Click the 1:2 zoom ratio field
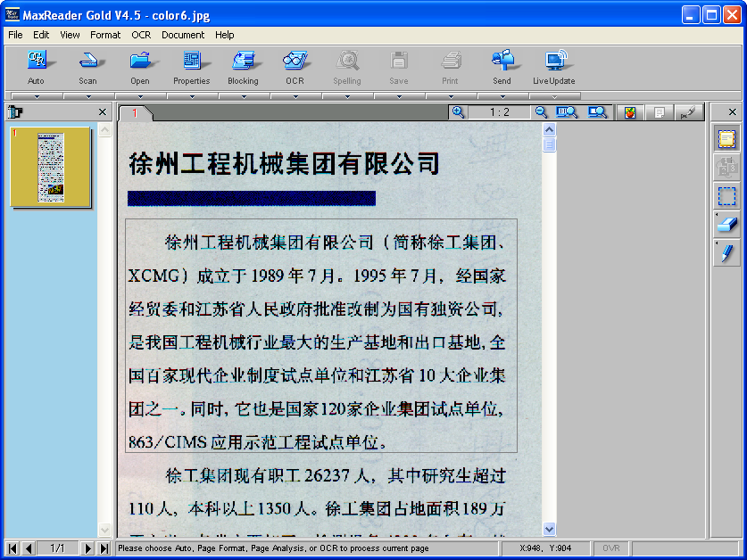This screenshot has width=747, height=560. tap(499, 112)
